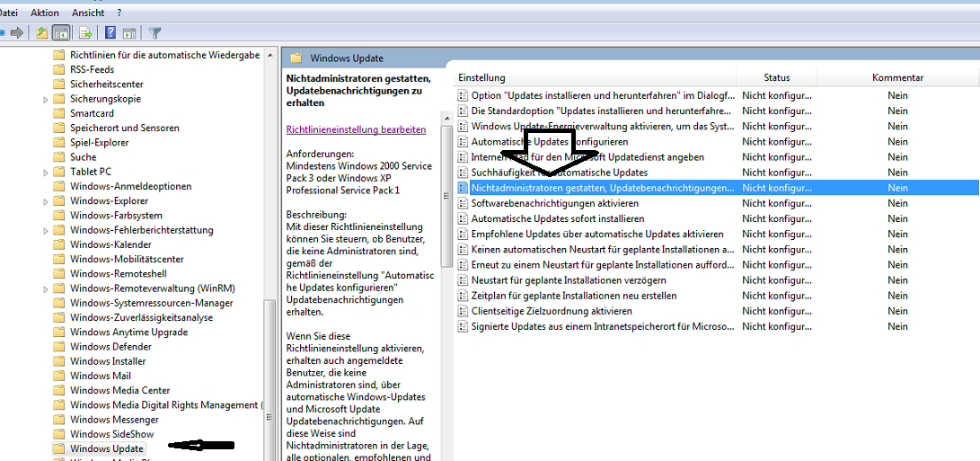Click the folder icon of Windows Mail
The width and height of the screenshot is (980, 461).
click(x=58, y=376)
